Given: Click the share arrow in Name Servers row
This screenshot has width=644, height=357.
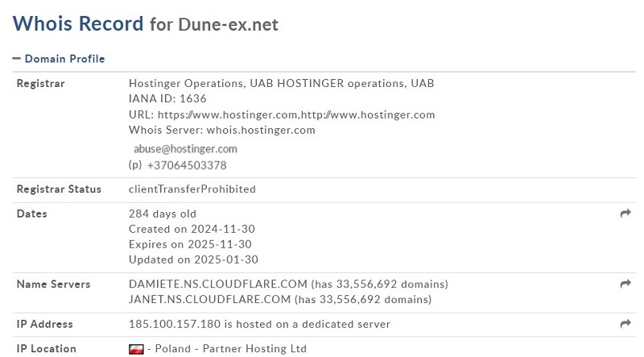Looking at the screenshot, I should tap(625, 284).
